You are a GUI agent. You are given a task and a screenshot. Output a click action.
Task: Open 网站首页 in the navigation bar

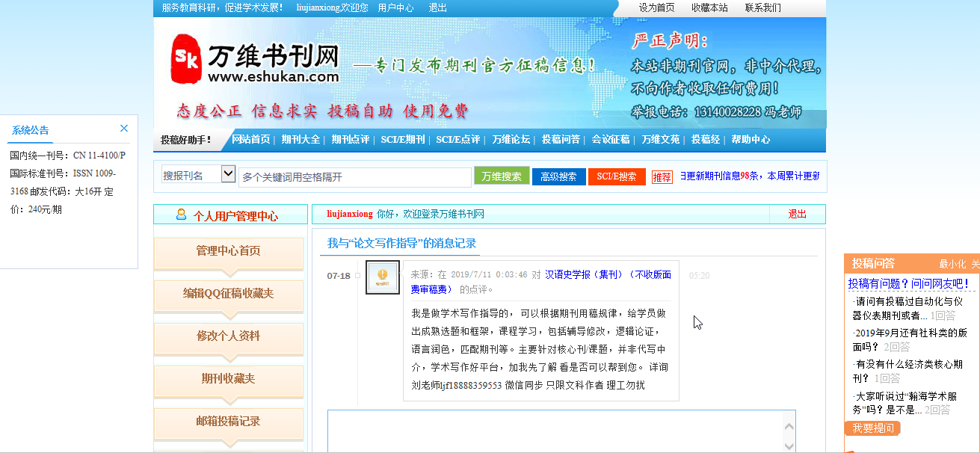tap(250, 140)
